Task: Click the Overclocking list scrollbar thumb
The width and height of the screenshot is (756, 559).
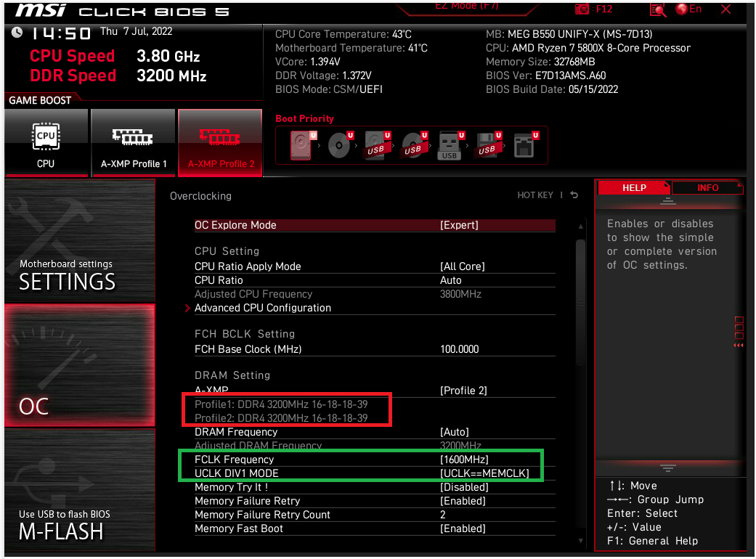Action: click(x=580, y=303)
